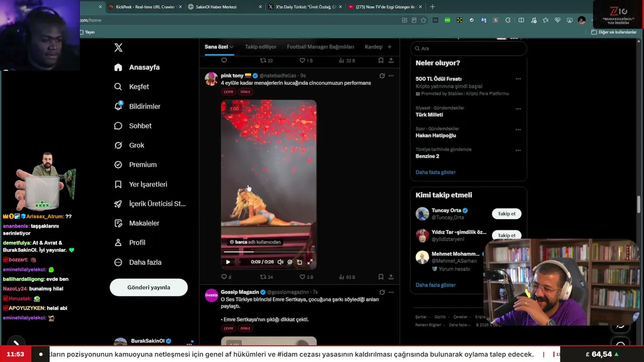Add a new timeline tab with plus
644x362 pixels.
tap(389, 47)
